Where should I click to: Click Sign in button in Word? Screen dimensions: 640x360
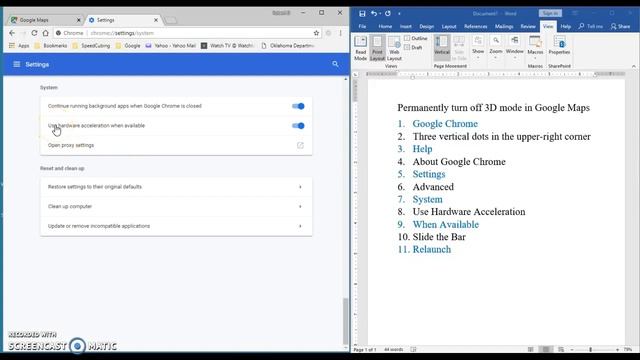pos(550,13)
